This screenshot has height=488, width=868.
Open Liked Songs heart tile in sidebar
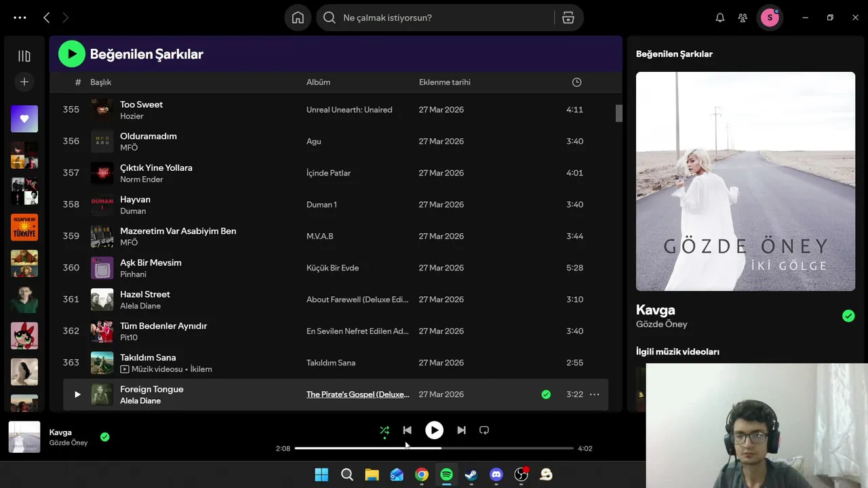(24, 119)
